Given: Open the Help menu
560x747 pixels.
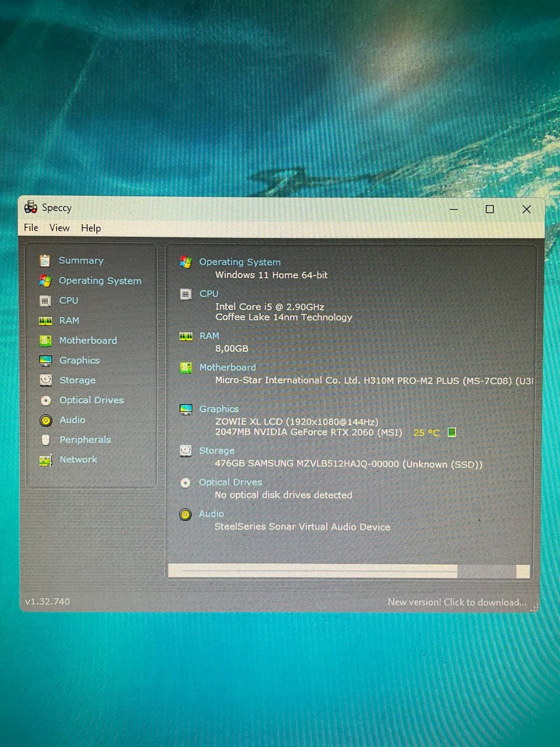Looking at the screenshot, I should 91,228.
